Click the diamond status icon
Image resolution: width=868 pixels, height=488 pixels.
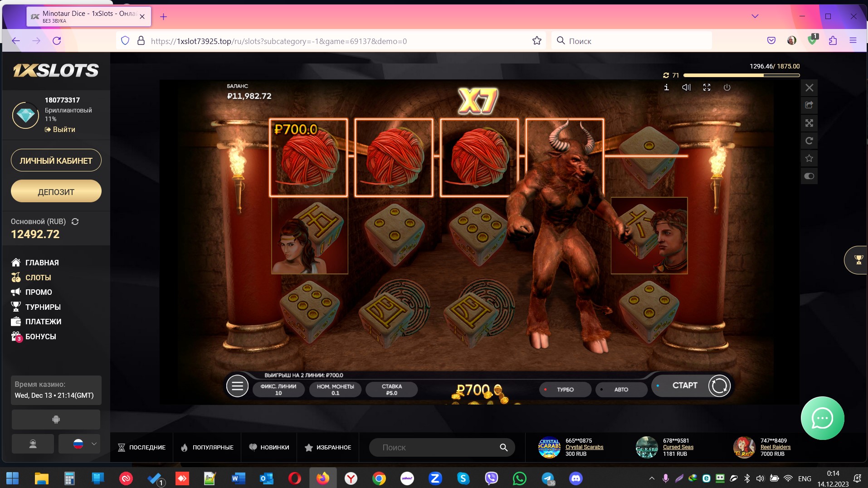click(25, 115)
